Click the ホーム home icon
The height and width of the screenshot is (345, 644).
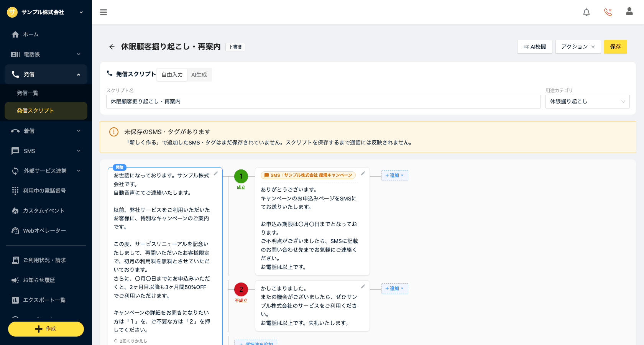pyautogui.click(x=15, y=34)
